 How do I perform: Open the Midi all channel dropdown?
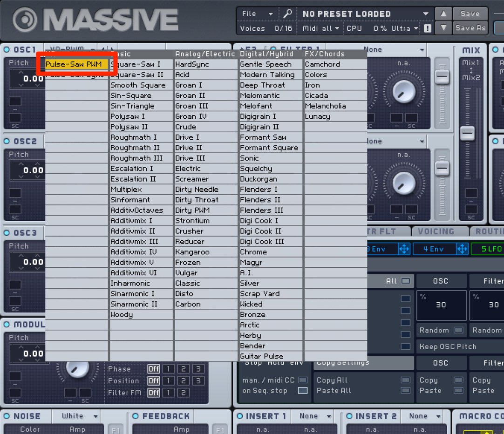320,28
